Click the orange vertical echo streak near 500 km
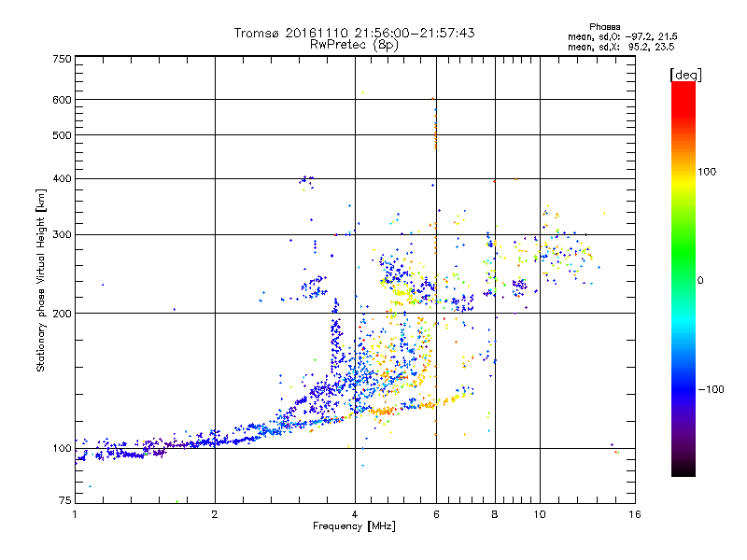 (435, 135)
